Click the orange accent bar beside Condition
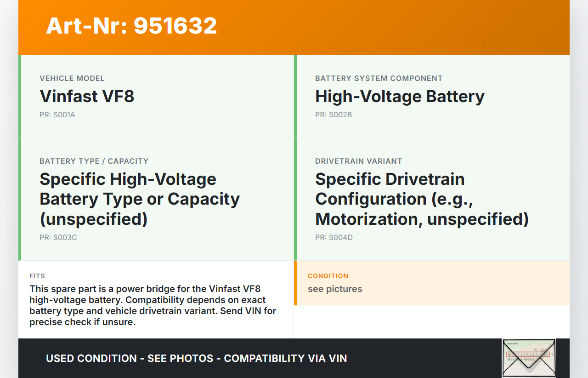 pos(295,283)
